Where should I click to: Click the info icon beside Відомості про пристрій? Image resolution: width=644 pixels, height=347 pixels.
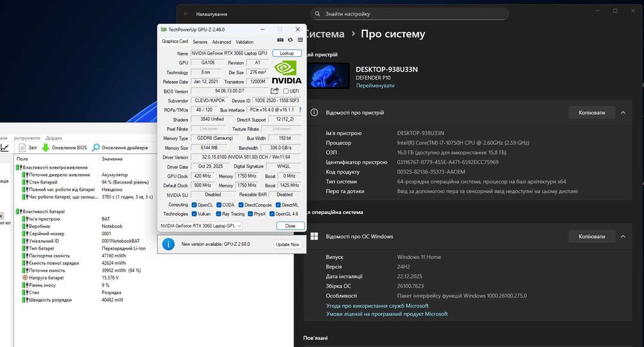314,113
